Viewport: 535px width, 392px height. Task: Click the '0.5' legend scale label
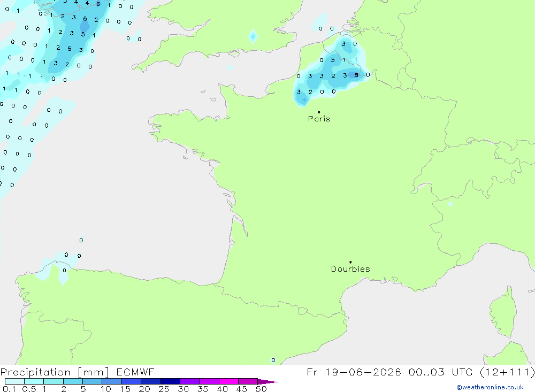pyautogui.click(x=29, y=389)
